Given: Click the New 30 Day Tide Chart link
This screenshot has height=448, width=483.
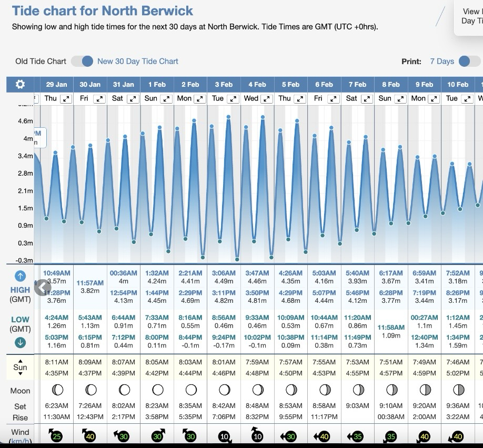Looking at the screenshot, I should click(138, 62).
